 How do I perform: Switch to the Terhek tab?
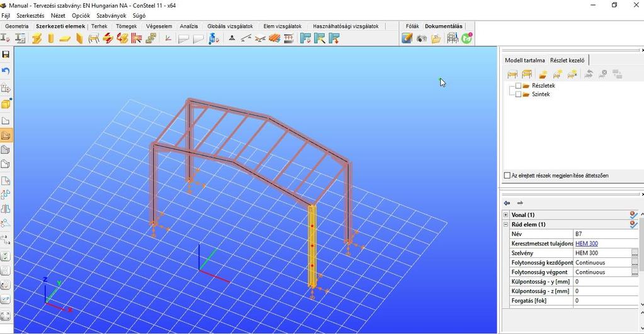click(x=99, y=26)
